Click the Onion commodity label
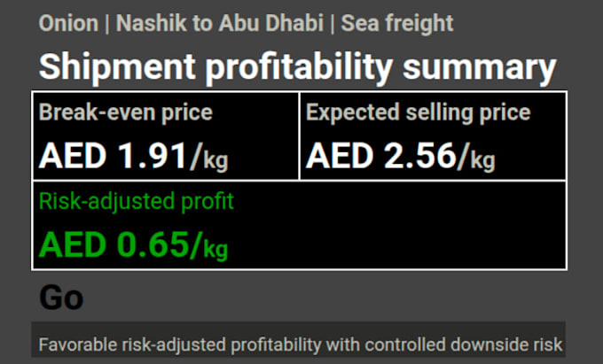 [x=68, y=23]
